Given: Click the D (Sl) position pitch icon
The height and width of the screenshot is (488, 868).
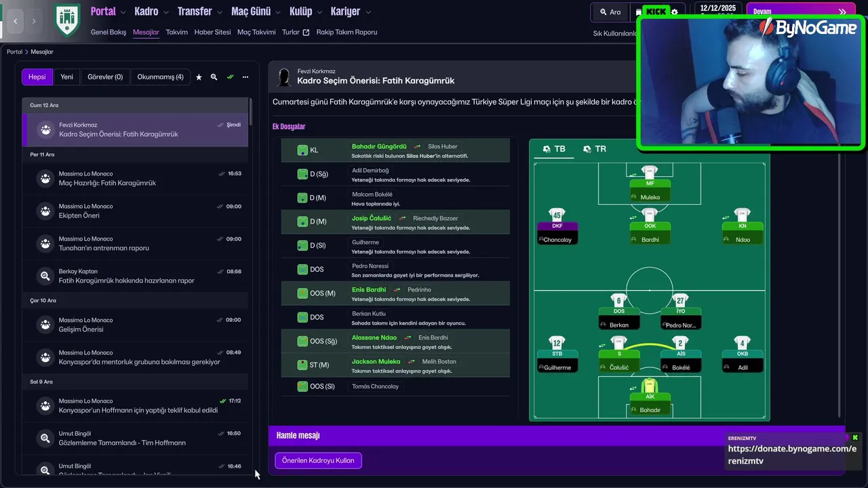Looking at the screenshot, I should tap(302, 245).
